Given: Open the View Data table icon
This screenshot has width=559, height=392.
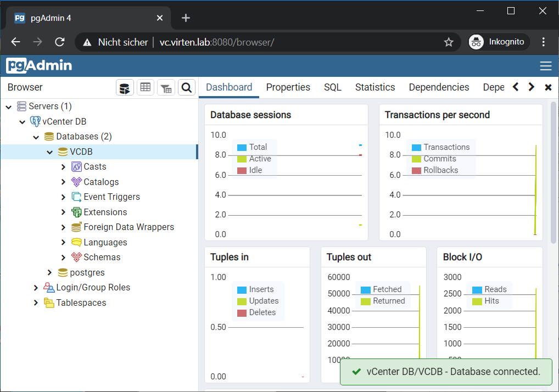Looking at the screenshot, I should click(145, 88).
